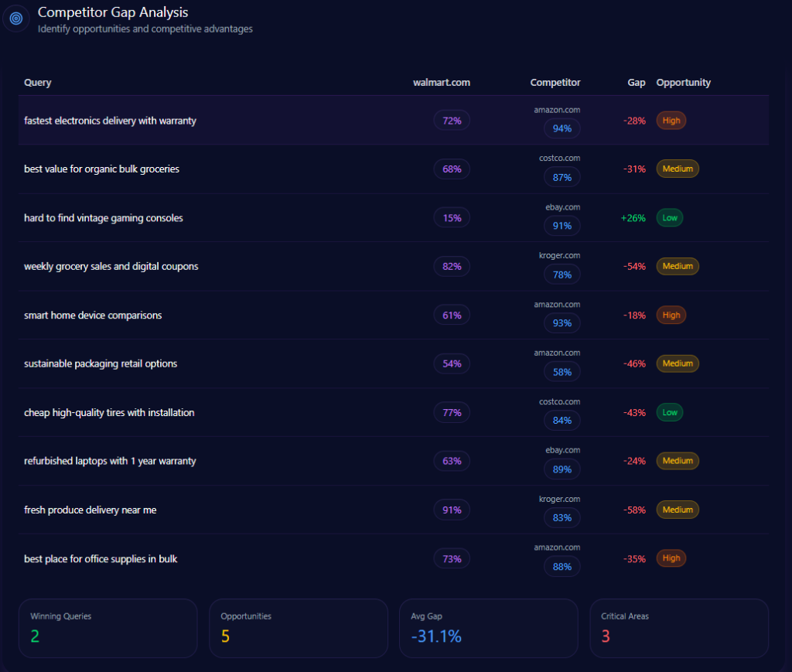
Task: Click the 82% walmart score for weekly grocery sales
Action: coord(452,267)
